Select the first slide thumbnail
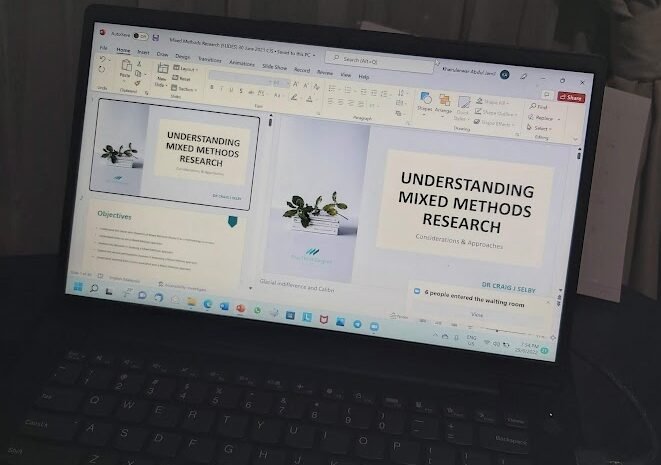This screenshot has height=465, width=661. click(x=174, y=153)
